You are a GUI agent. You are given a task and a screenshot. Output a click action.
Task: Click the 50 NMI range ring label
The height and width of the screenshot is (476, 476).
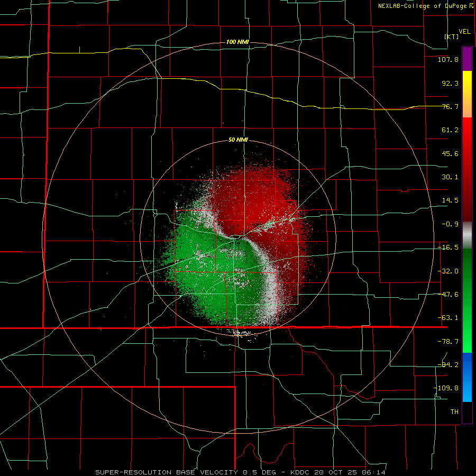[x=238, y=140]
